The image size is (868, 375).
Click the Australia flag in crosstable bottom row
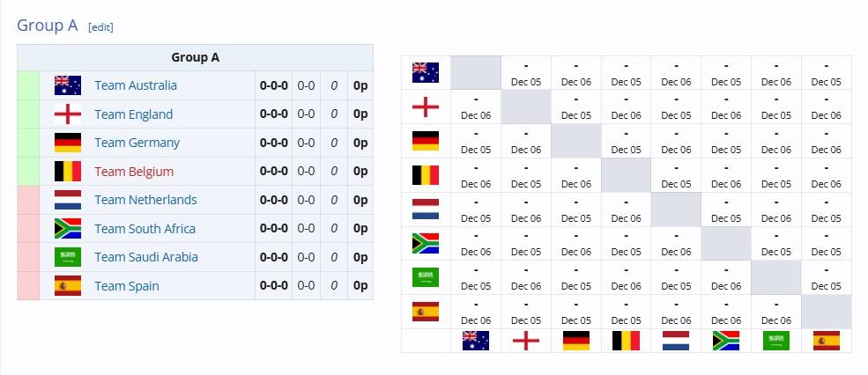476,341
